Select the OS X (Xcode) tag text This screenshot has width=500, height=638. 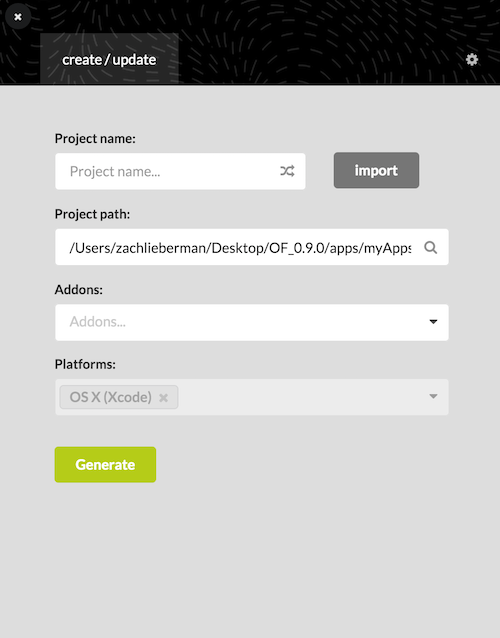coord(111,397)
